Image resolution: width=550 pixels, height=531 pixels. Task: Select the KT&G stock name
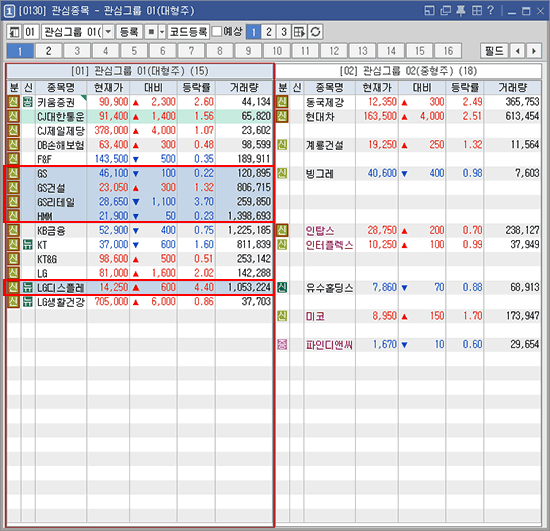click(47, 259)
